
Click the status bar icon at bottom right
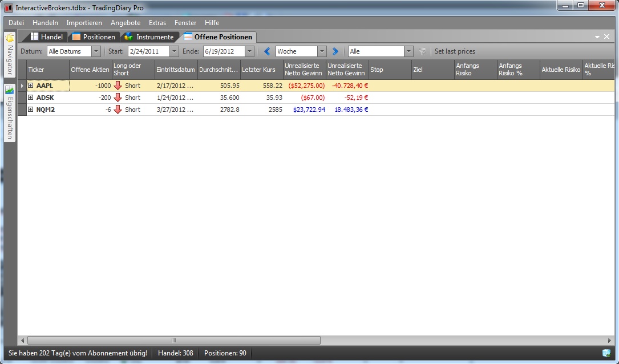tap(606, 353)
